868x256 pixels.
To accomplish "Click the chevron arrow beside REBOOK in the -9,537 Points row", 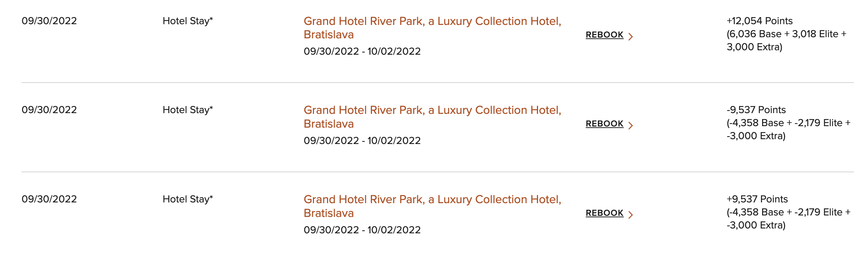I will click(631, 125).
